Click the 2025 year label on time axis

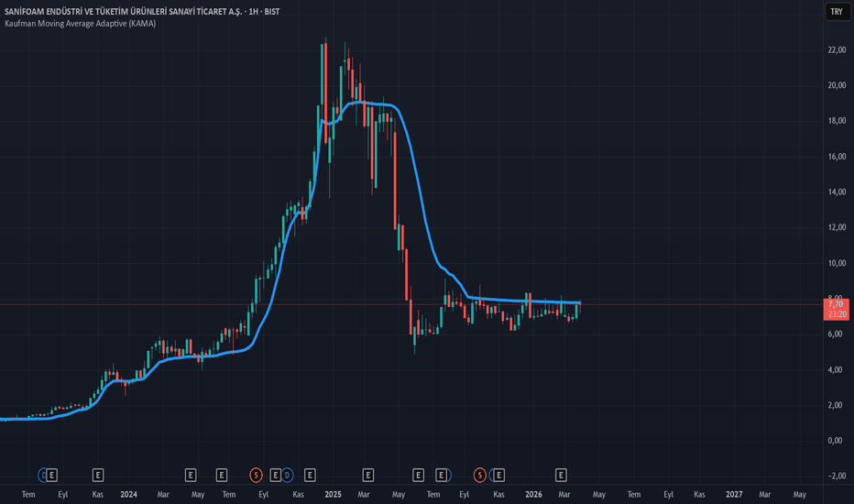point(333,494)
